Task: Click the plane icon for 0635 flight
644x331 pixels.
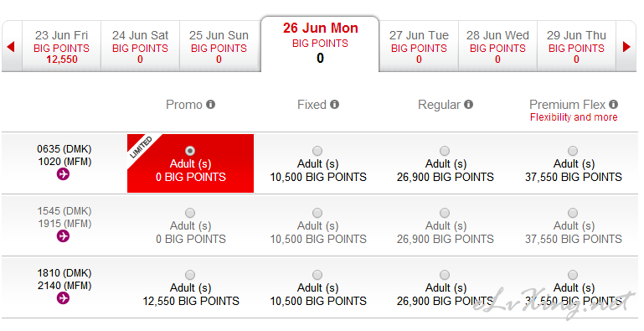Action: pyautogui.click(x=63, y=174)
